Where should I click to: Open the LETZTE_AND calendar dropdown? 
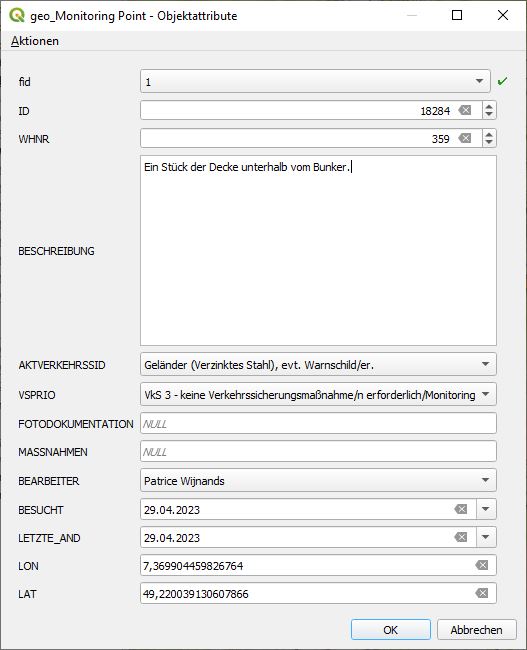486,537
